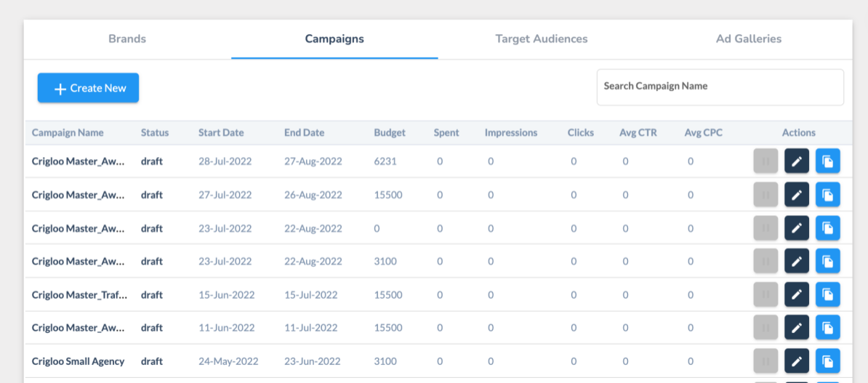This screenshot has width=868, height=383.
Task: Pause the 23-Jul-2022 campaign with budget 3100
Action: tap(765, 261)
